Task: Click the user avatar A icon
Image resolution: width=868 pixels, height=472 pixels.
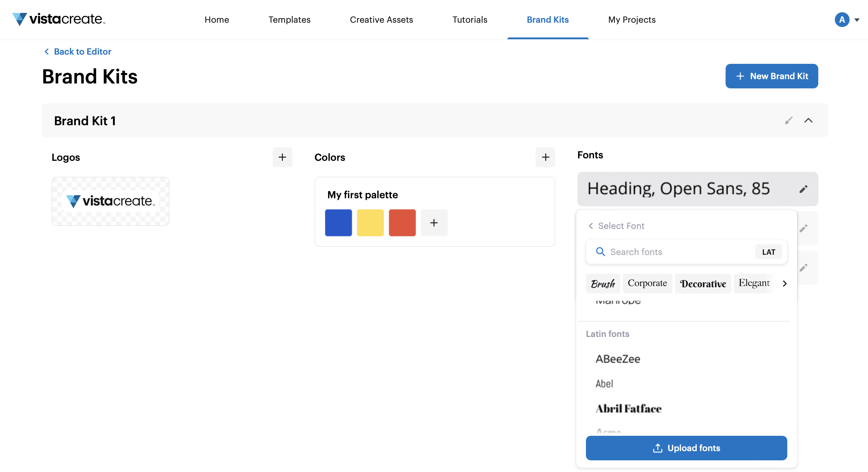Action: (842, 20)
